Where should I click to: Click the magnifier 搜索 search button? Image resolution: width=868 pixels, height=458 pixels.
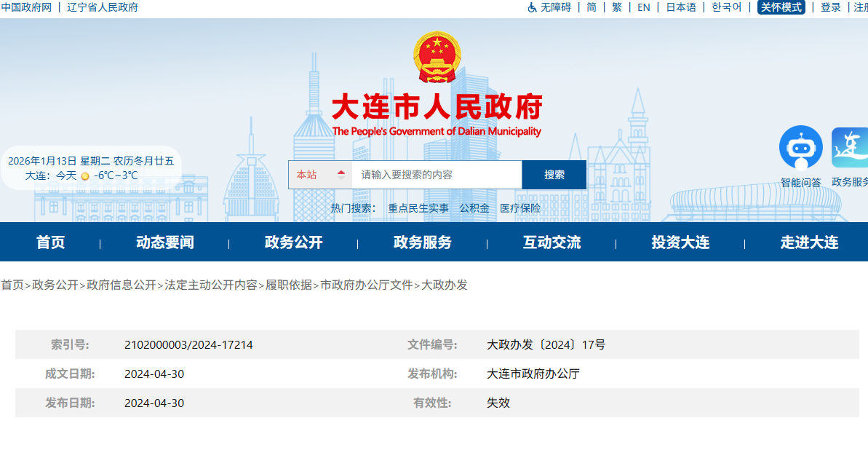(554, 175)
